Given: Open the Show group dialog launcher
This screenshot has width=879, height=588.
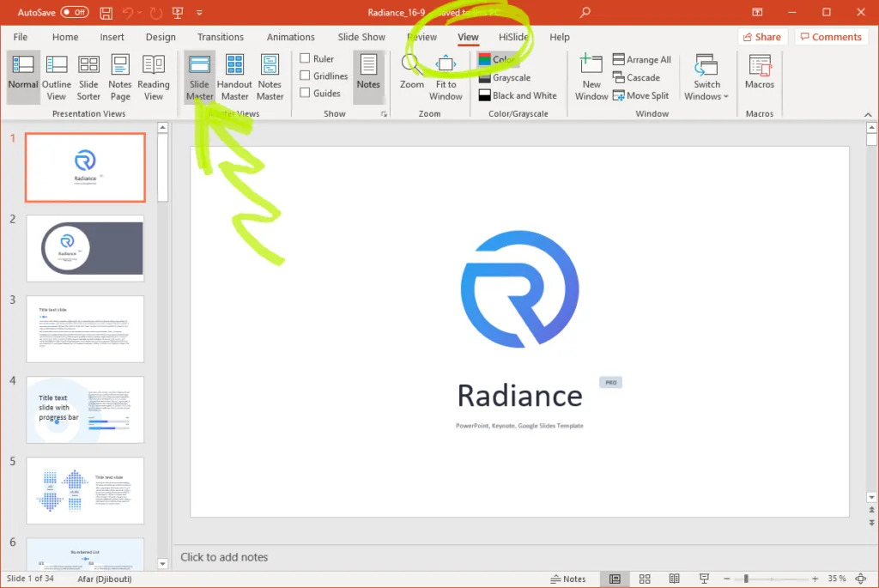Looking at the screenshot, I should pos(384,114).
